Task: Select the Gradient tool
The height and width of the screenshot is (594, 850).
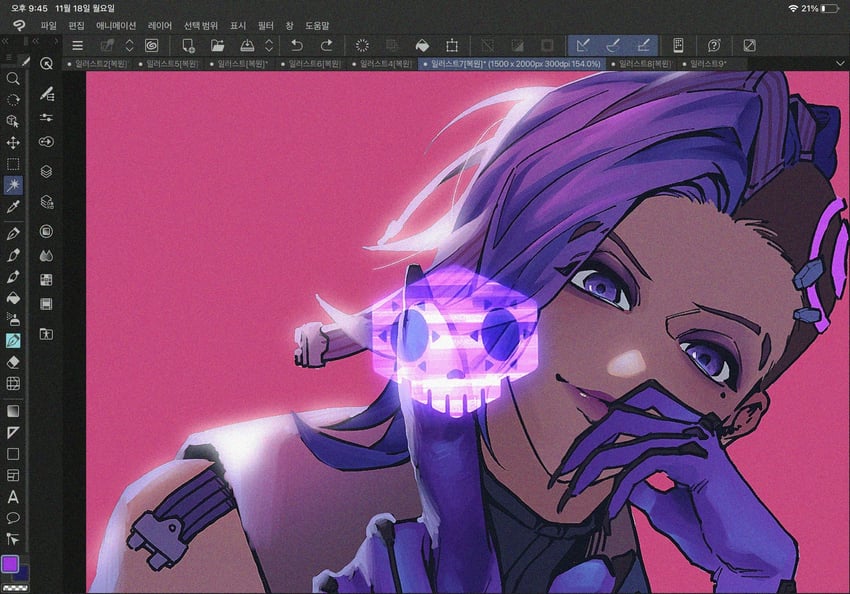Action: [13, 411]
